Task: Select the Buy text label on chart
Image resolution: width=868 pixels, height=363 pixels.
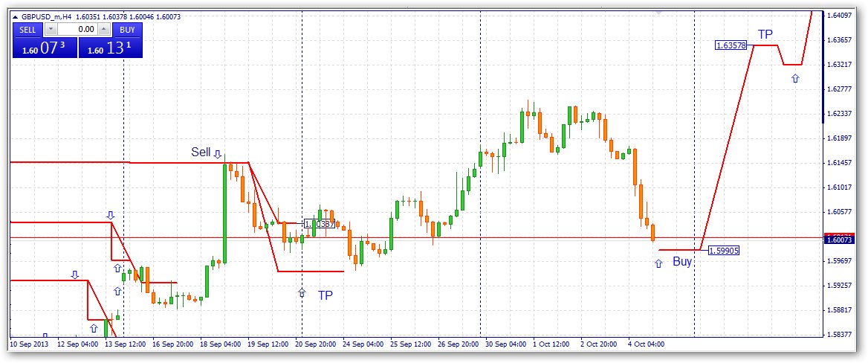Action: click(x=682, y=262)
